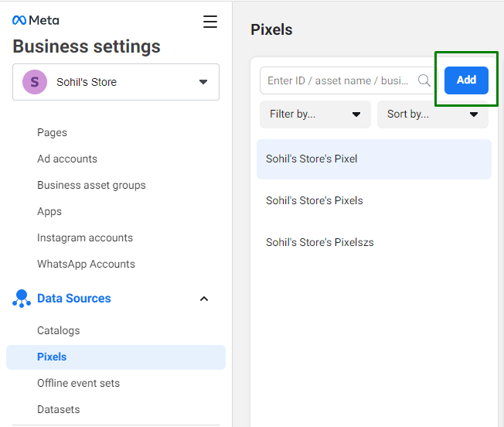
Task: Click the Data Sources icon
Action: pyautogui.click(x=22, y=299)
